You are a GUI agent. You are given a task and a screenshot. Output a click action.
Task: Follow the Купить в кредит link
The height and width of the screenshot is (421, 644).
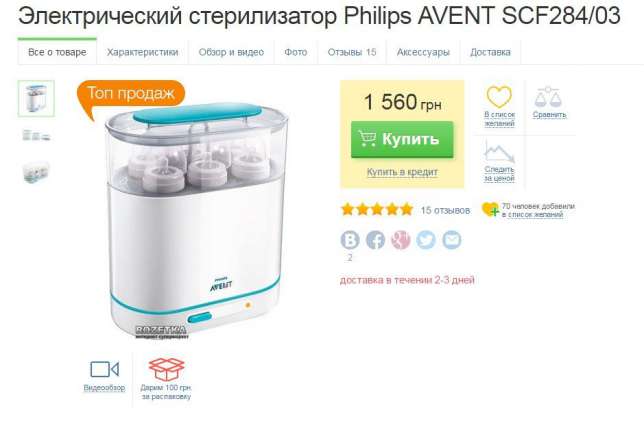pyautogui.click(x=402, y=172)
